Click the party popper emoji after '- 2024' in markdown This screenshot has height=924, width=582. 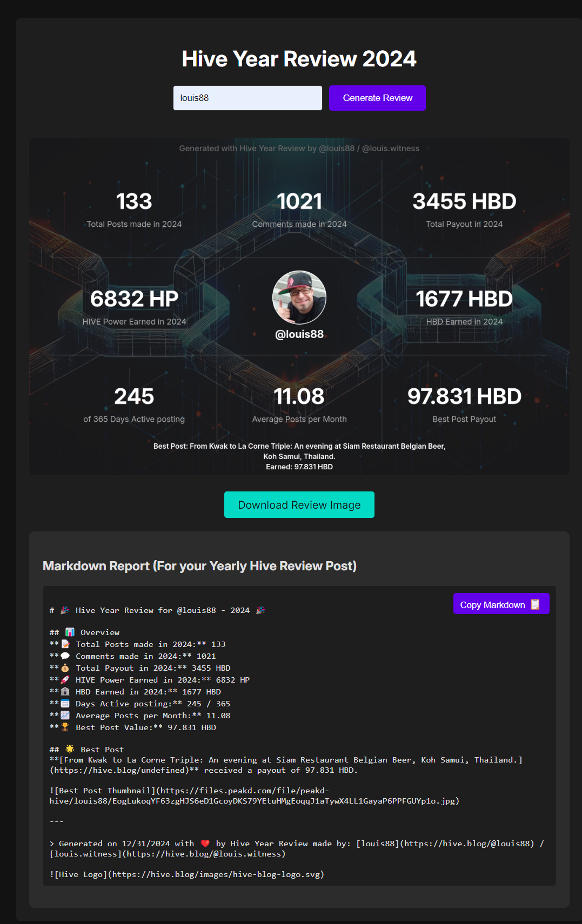[260, 610]
